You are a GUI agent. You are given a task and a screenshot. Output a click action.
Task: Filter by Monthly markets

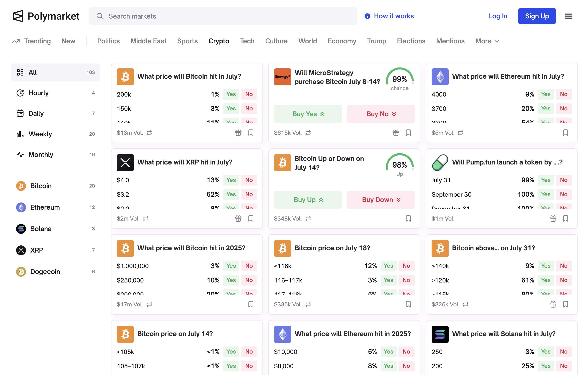pyautogui.click(x=55, y=155)
